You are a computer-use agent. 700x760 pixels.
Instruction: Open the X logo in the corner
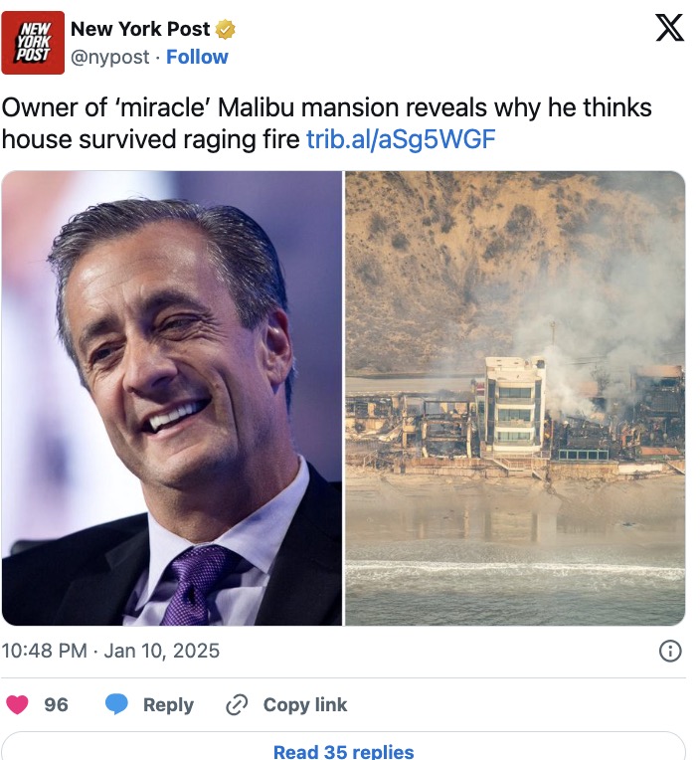[669, 28]
